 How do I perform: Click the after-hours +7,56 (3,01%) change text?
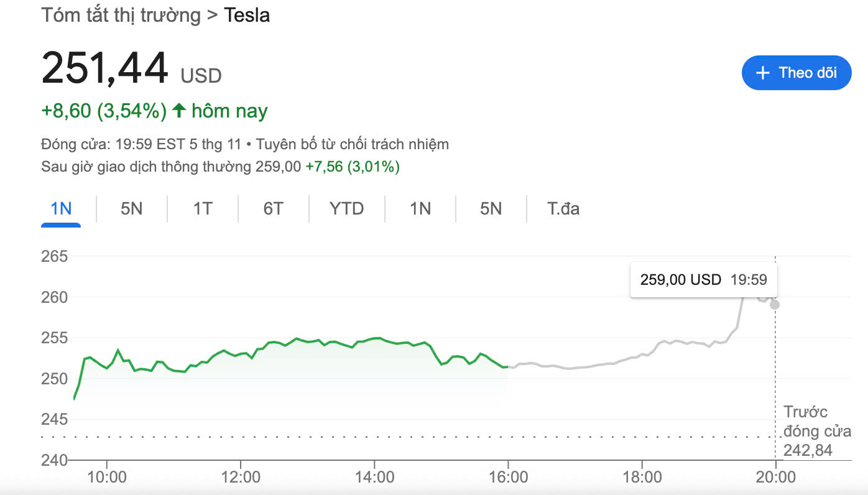[352, 167]
